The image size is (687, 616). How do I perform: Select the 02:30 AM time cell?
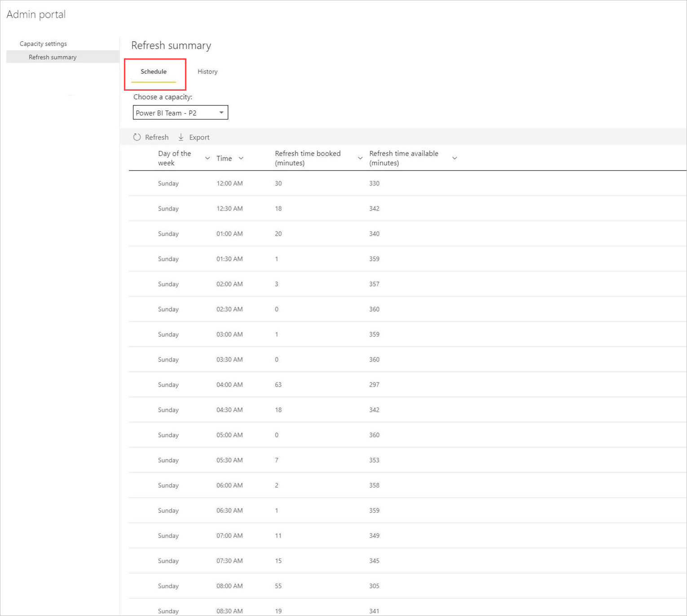[x=229, y=309]
